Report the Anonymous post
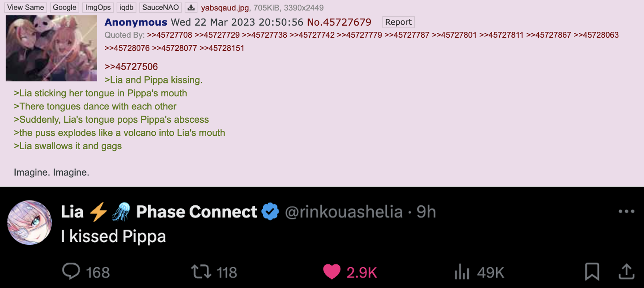The image size is (644, 288). pos(398,22)
